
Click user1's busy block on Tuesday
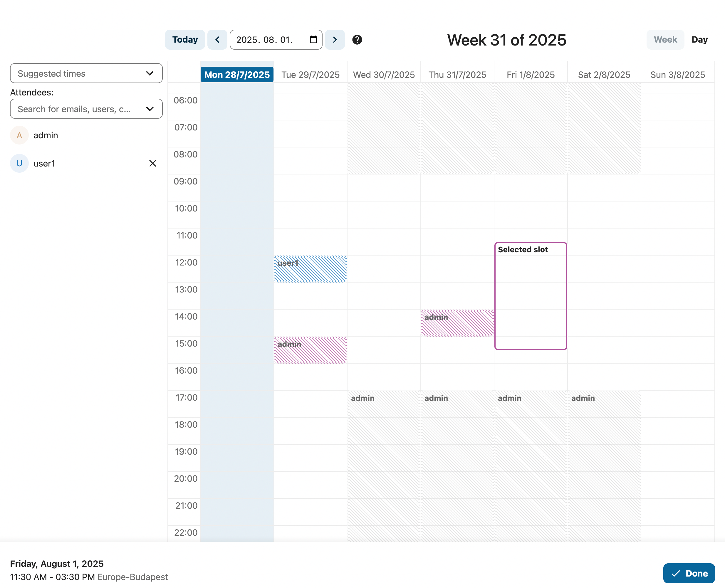pyautogui.click(x=310, y=269)
